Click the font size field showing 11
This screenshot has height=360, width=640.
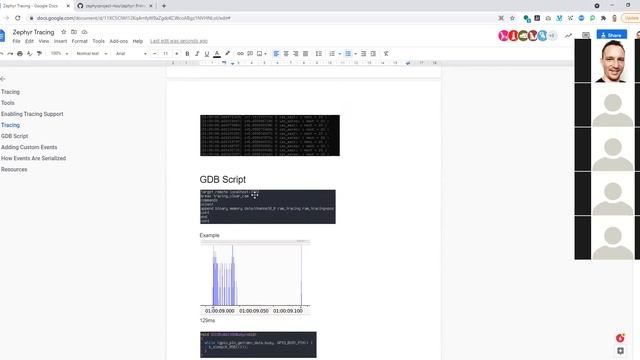point(165,53)
